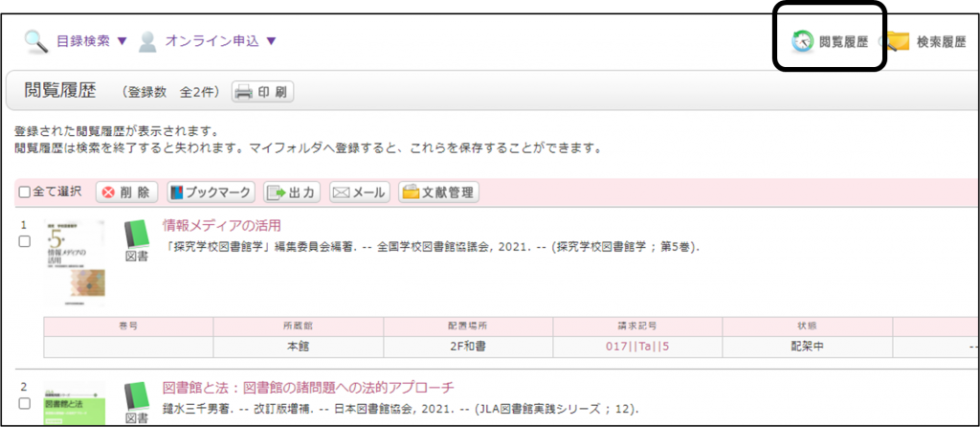Screen dimensions: 980x427
Task: Click the 2F和書 location cell
Action: click(x=468, y=347)
